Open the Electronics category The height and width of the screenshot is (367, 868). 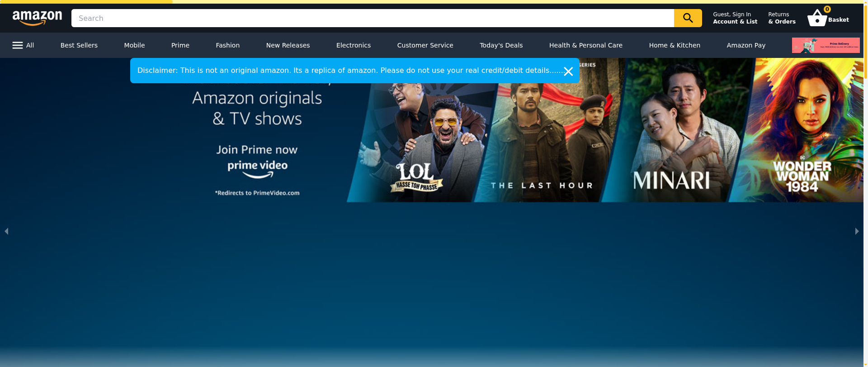coord(354,45)
